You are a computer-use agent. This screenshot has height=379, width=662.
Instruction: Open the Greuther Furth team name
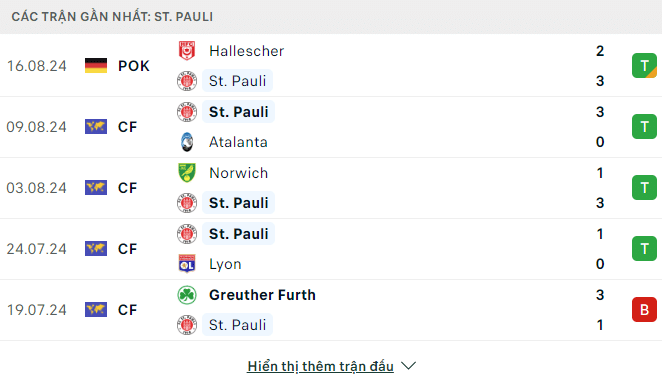(262, 295)
